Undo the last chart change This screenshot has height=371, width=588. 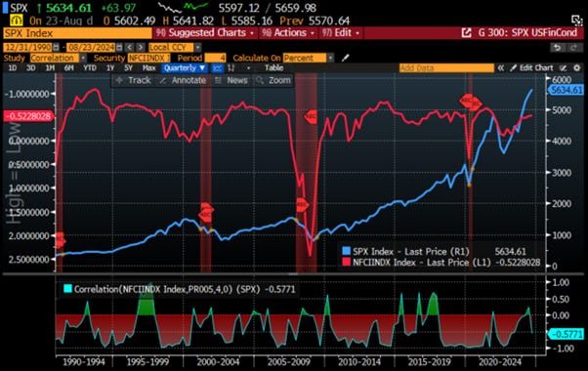(x=558, y=47)
